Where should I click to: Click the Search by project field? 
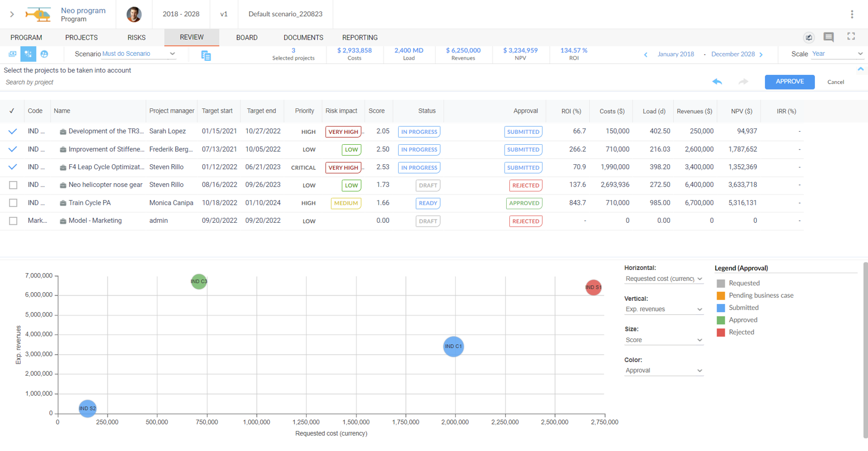[81, 82]
